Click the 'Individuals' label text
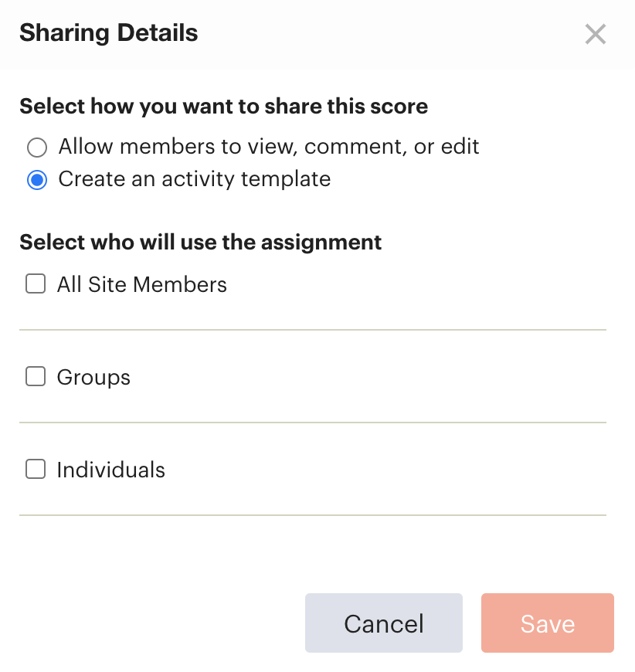This screenshot has height=672, width=635. [110, 470]
